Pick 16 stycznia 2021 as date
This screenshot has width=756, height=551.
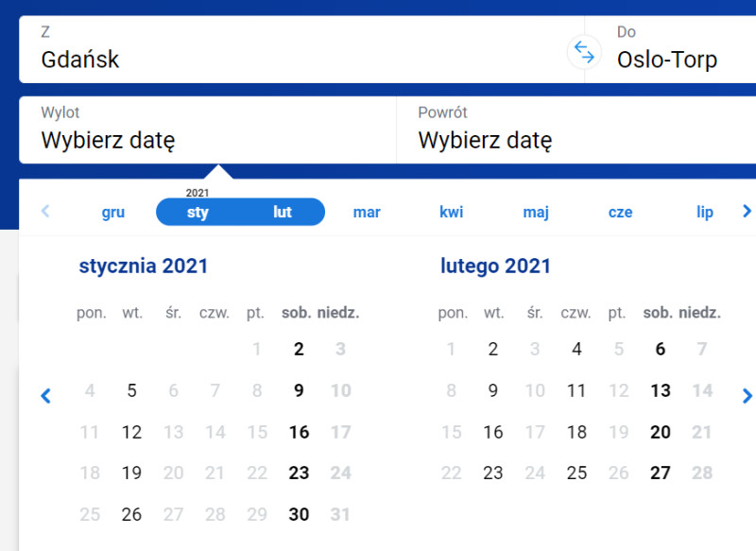point(299,432)
